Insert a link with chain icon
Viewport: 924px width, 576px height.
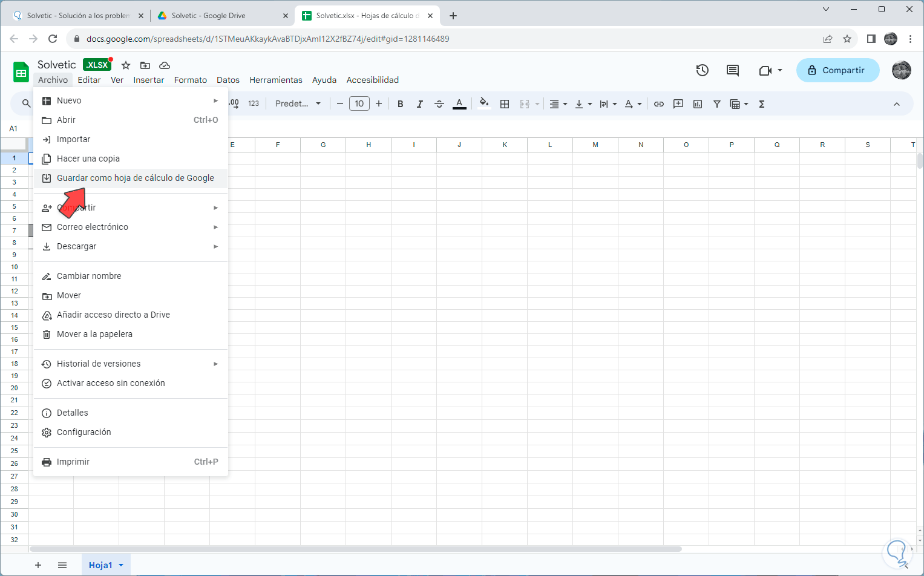click(659, 104)
